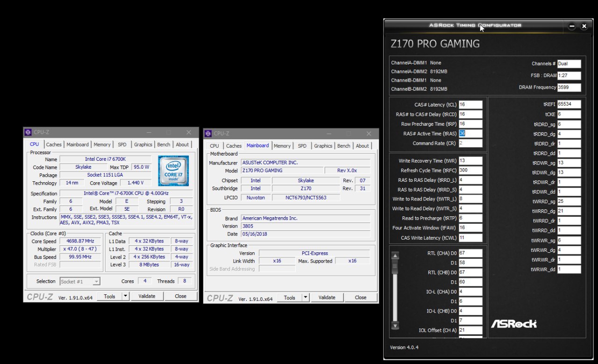
Task: Open the SPD tab in the CPU window
Action: click(x=122, y=144)
